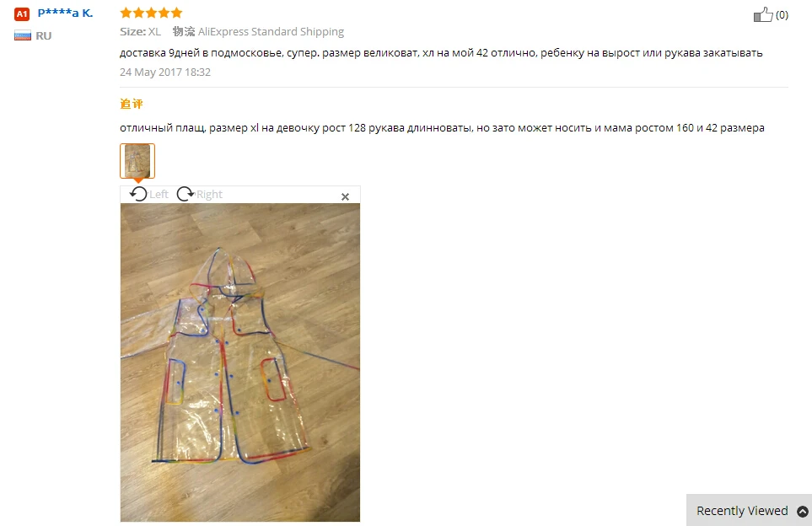The width and height of the screenshot is (812, 526).
Task: Click the RU country label
Action: click(44, 35)
